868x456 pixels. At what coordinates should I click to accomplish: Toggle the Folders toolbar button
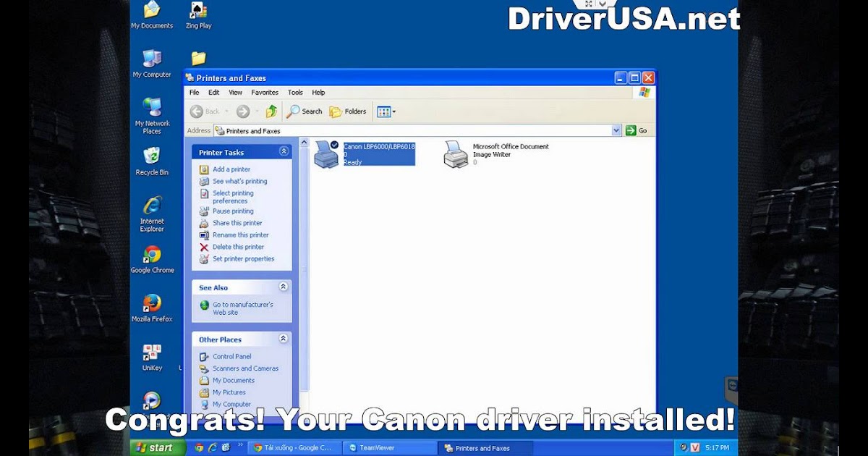pyautogui.click(x=348, y=111)
